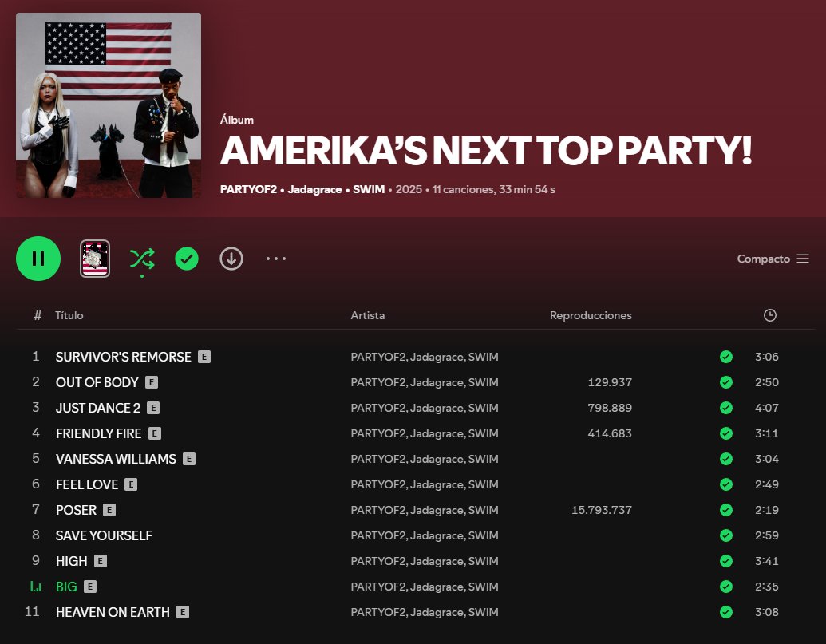
Task: Open SWIM artist page in album header
Action: (x=368, y=190)
